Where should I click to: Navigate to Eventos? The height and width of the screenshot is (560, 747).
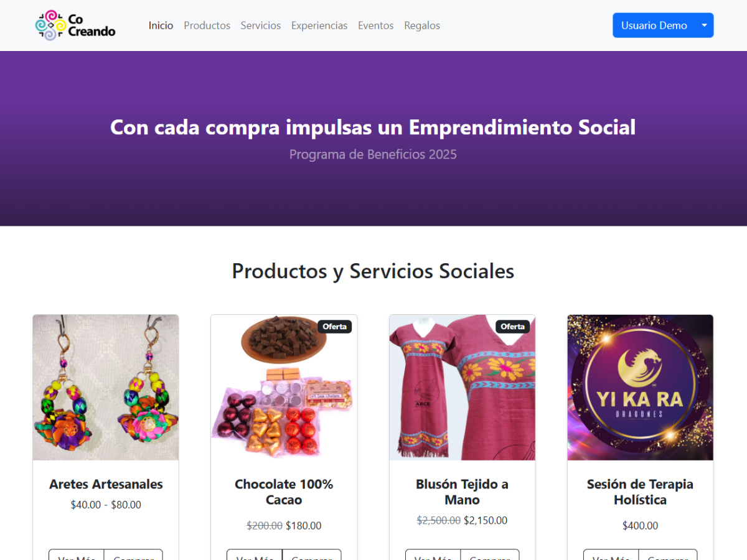click(376, 26)
